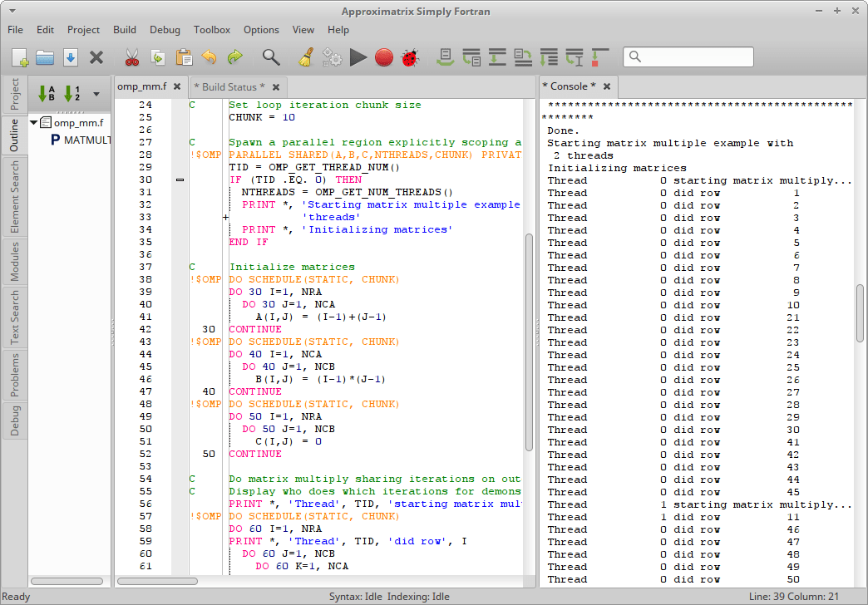Open the Text Search side tab

[14, 317]
